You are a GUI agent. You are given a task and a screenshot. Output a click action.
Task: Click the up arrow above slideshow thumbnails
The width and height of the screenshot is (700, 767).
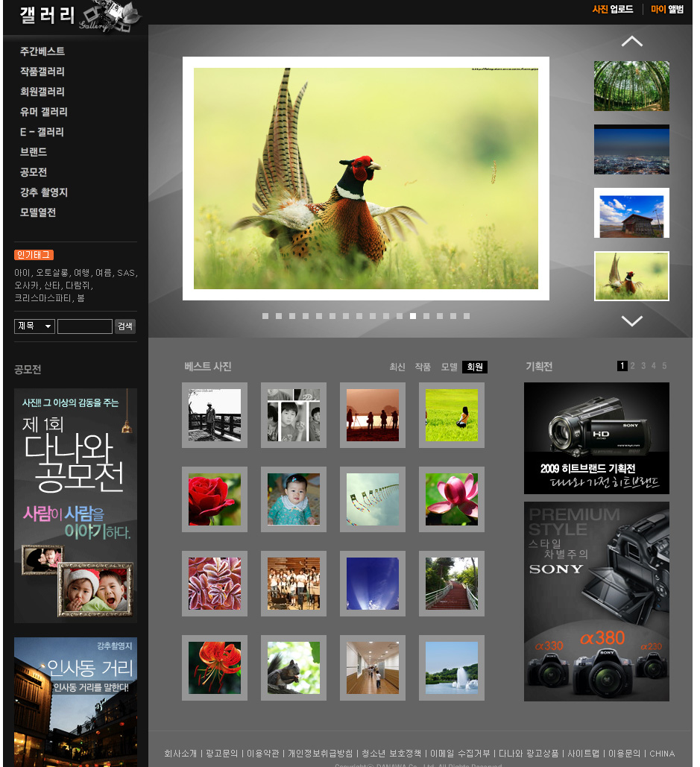[x=631, y=42]
